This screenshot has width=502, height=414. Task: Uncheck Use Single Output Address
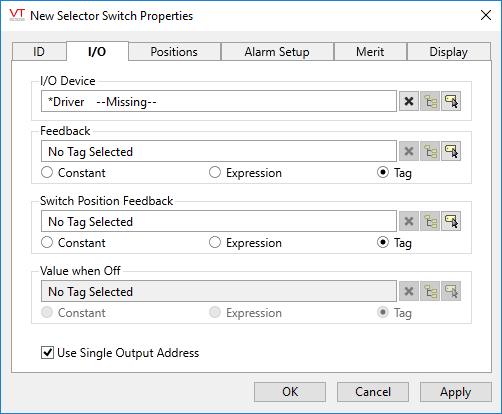pos(47,353)
